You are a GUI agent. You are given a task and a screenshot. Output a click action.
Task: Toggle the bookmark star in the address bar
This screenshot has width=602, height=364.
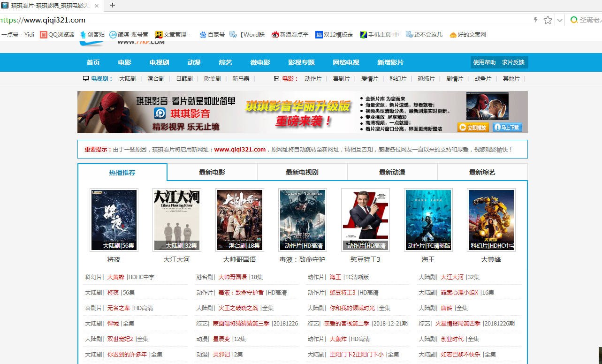548,20
